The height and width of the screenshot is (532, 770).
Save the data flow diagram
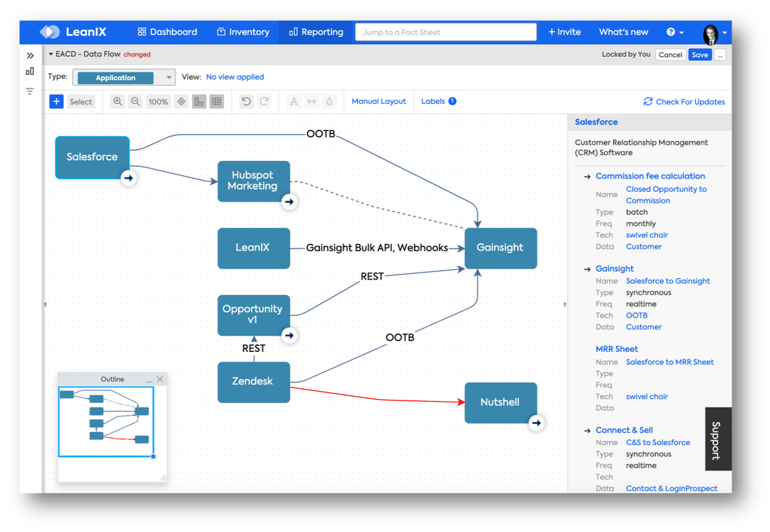click(700, 55)
